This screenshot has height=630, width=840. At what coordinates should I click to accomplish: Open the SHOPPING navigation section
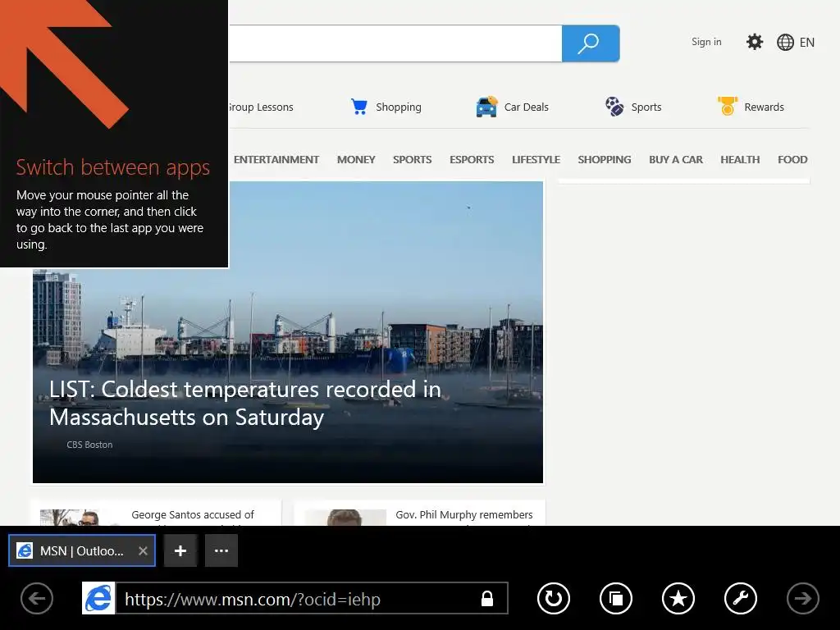click(x=605, y=160)
